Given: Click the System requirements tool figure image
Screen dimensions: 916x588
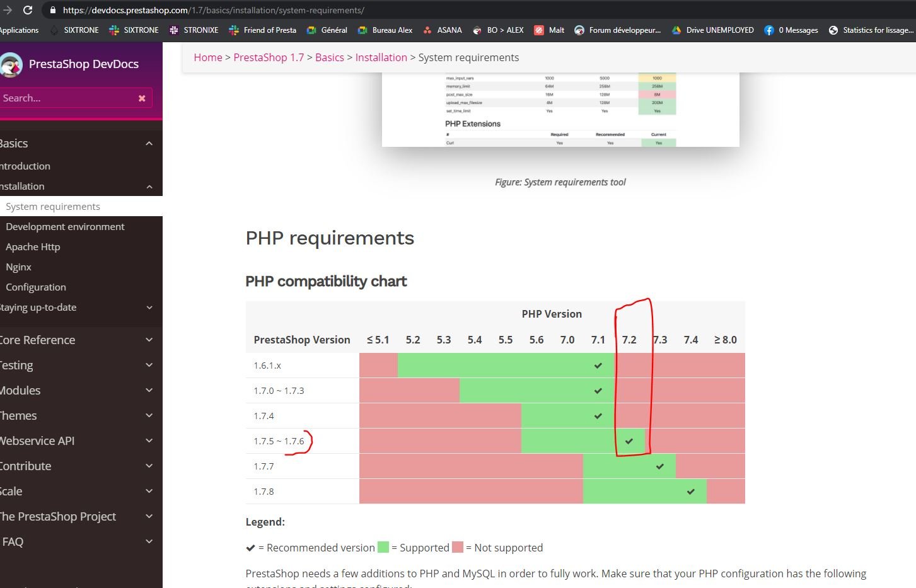Looking at the screenshot, I should click(560, 110).
